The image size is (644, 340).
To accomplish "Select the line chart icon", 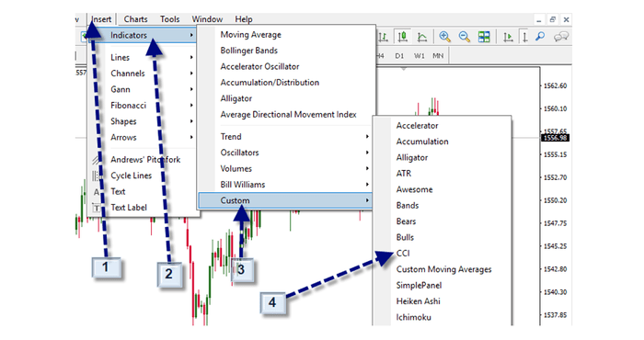I will pyautogui.click(x=421, y=37).
